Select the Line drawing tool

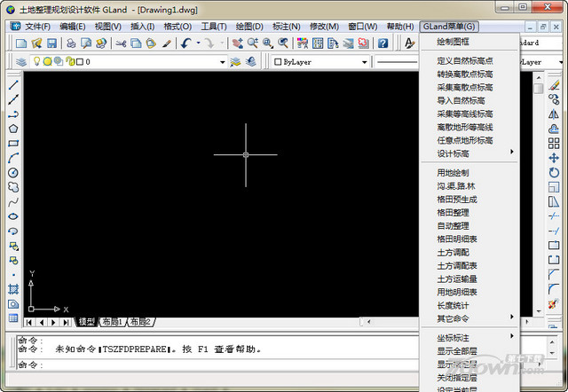(13, 85)
